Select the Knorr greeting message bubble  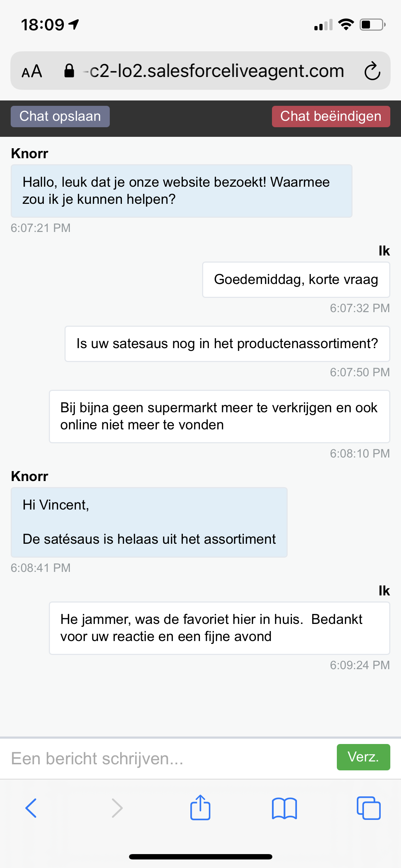pos(181,191)
